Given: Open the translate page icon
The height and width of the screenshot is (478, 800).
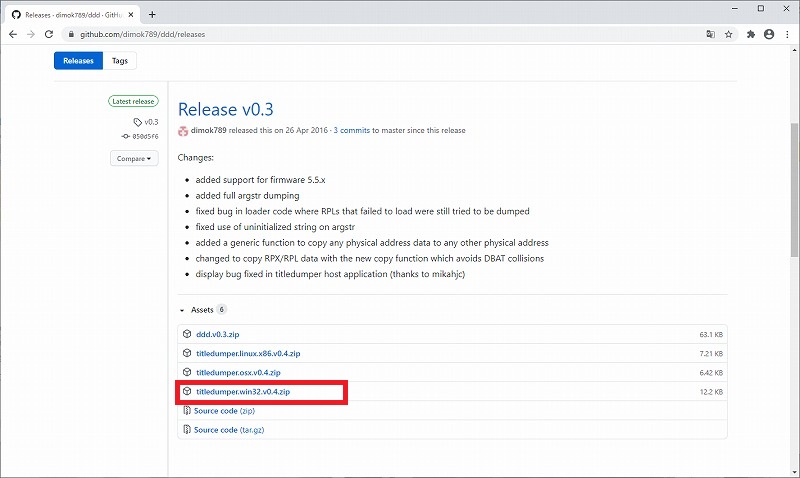Looking at the screenshot, I should 710,34.
